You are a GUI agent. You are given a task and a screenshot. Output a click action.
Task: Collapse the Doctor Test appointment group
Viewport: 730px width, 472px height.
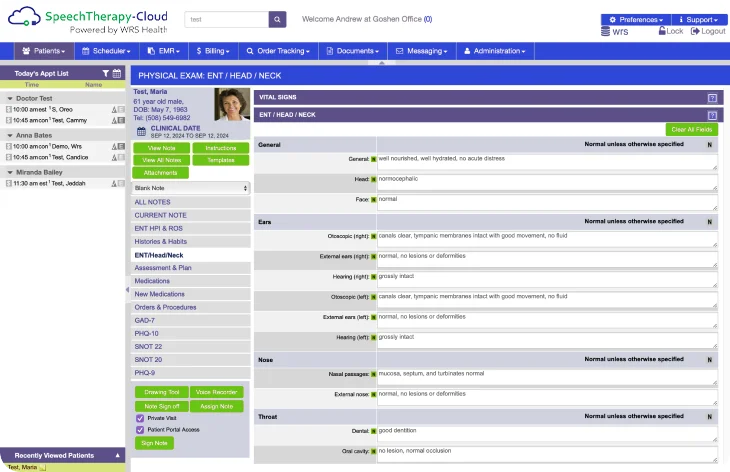coord(10,99)
